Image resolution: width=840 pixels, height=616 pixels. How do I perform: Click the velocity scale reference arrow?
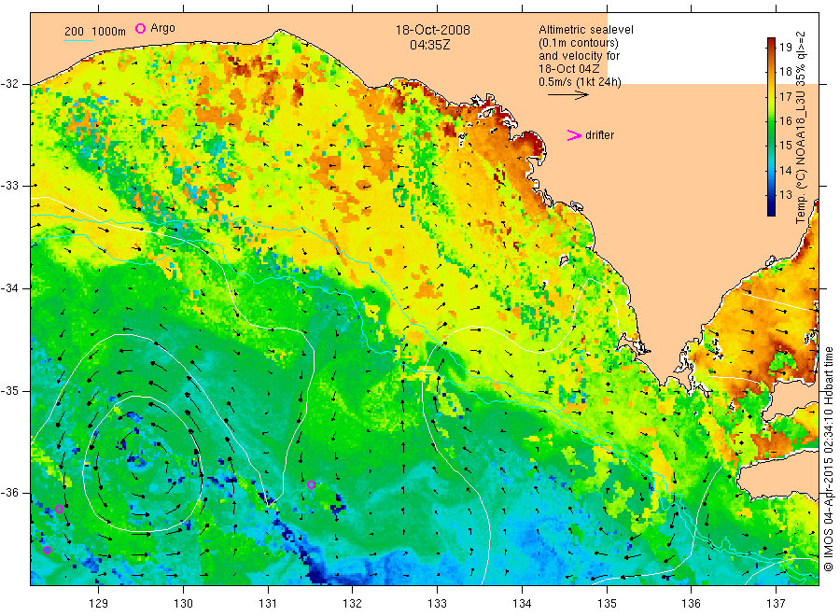(x=567, y=95)
